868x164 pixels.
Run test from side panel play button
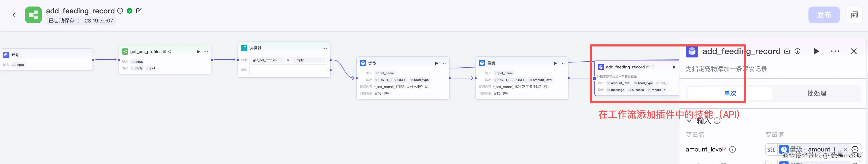pyautogui.click(x=817, y=51)
